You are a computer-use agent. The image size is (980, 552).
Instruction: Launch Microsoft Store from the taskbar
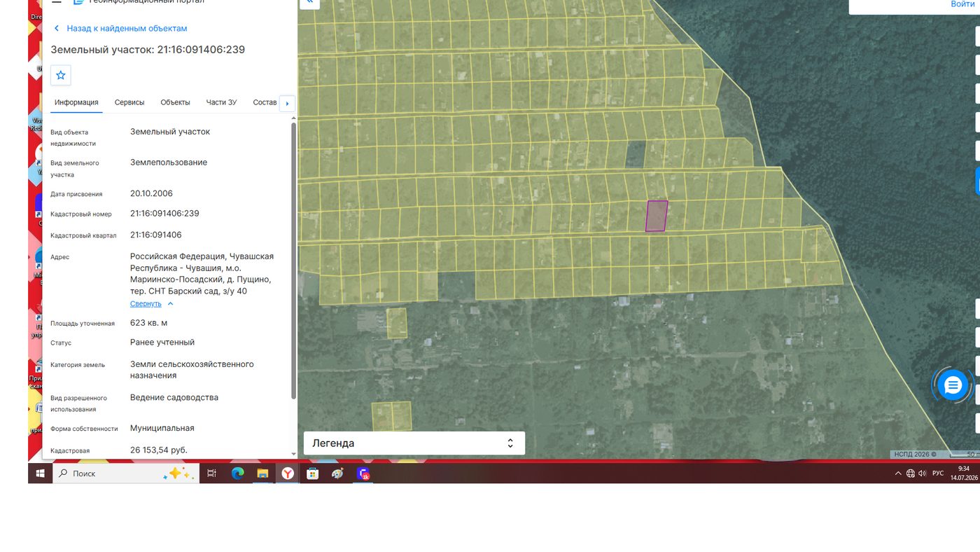[313, 474]
